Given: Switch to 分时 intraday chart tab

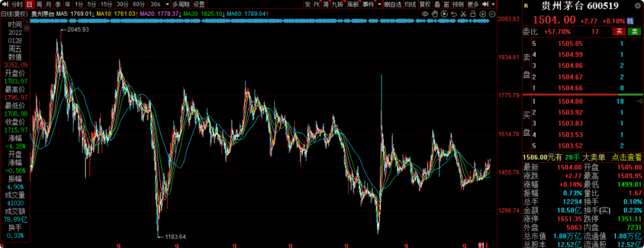Looking at the screenshot, I should pyautogui.click(x=17, y=4).
